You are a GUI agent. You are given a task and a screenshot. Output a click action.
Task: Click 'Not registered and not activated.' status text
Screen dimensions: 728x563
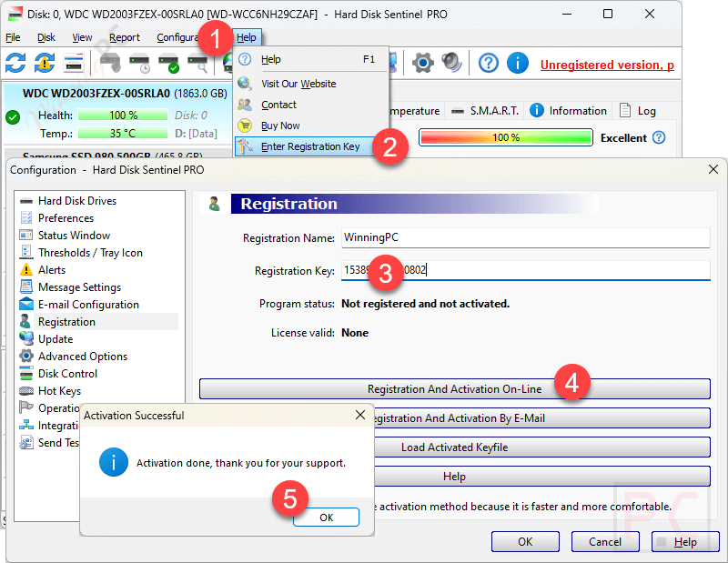pos(425,304)
